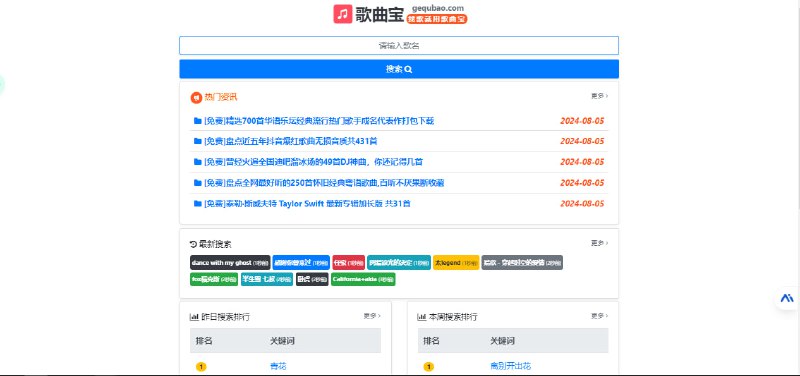800x376 pixels.
Task: Click the folder icon beside 250首粤语 article
Action: tap(197, 183)
